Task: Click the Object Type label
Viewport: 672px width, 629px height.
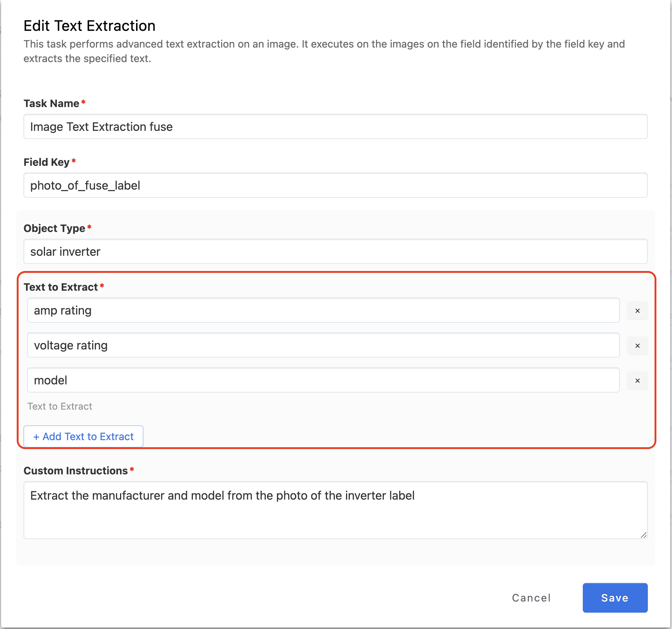Action: tap(54, 228)
